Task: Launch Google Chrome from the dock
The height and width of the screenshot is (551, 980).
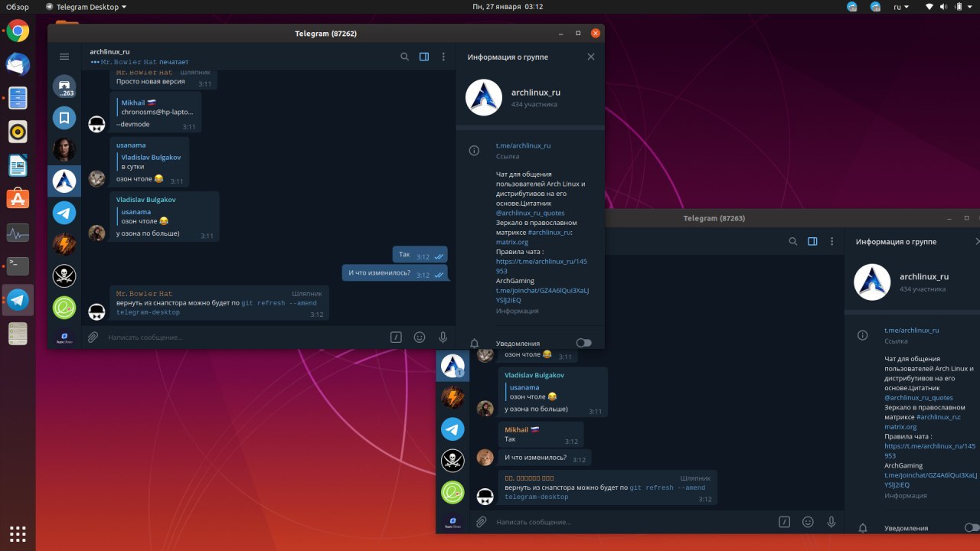Action: (18, 31)
